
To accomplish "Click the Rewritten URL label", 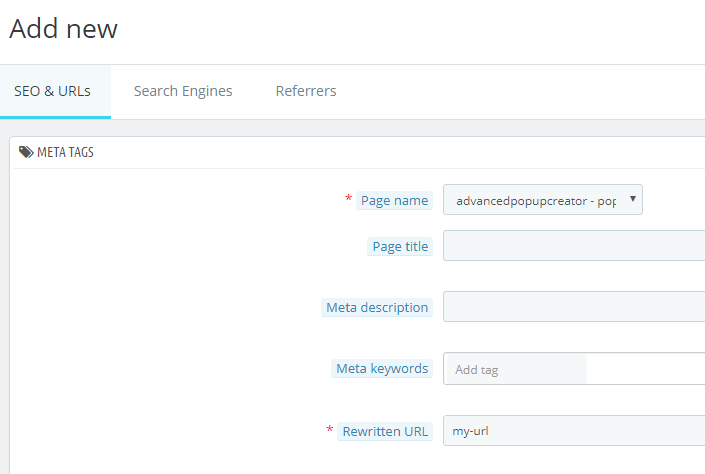I will pos(385,432).
